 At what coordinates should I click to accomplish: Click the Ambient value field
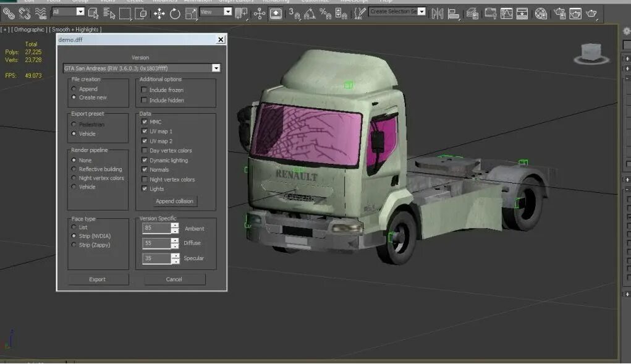tap(156, 228)
